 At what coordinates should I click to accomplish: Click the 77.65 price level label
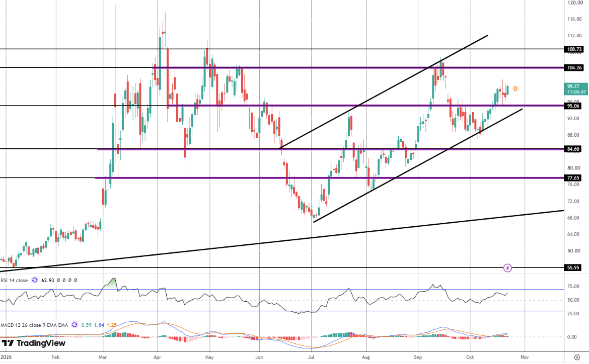573,178
